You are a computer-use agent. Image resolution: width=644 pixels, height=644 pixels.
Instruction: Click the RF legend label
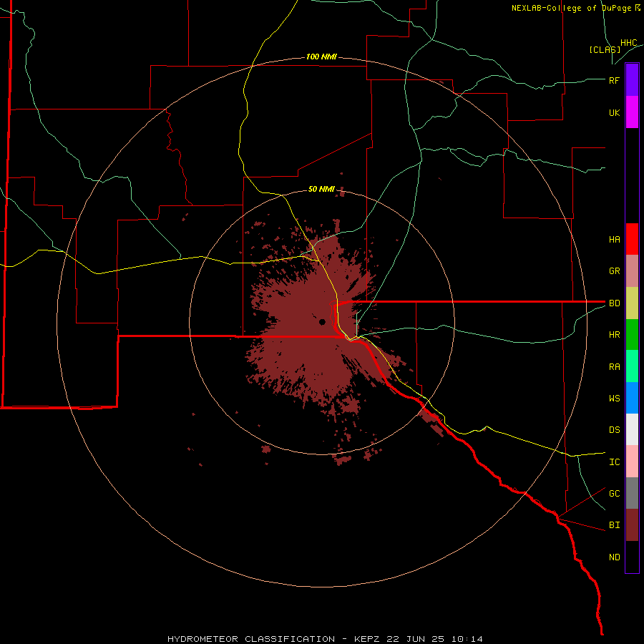pos(614,80)
